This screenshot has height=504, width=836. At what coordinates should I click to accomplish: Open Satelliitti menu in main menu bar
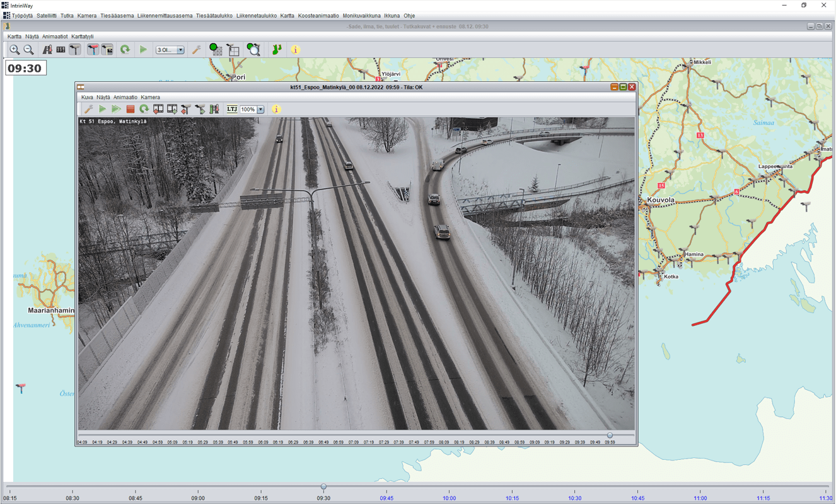[x=47, y=16]
